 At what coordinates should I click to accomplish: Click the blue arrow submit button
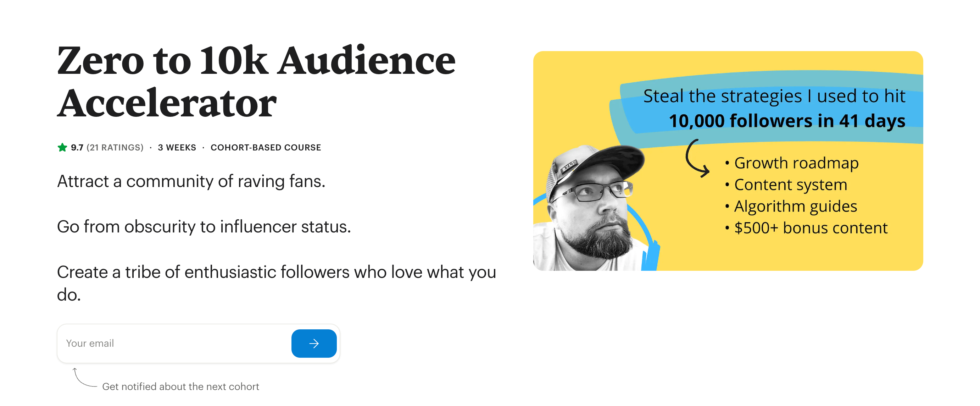click(313, 344)
